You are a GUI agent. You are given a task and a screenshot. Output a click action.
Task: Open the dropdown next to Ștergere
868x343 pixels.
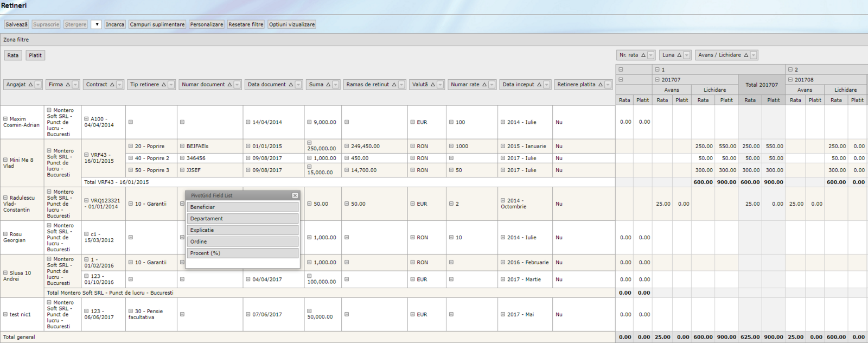tap(97, 24)
